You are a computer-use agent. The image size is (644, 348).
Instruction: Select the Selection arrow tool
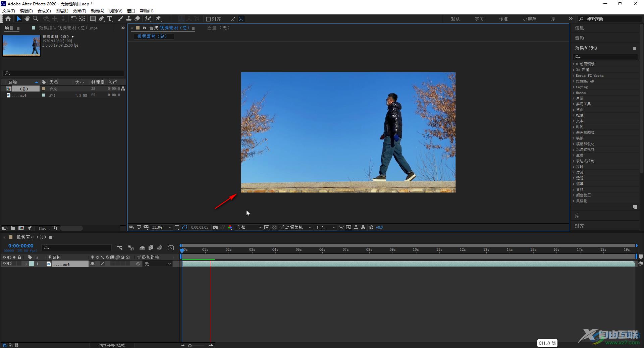coord(19,19)
